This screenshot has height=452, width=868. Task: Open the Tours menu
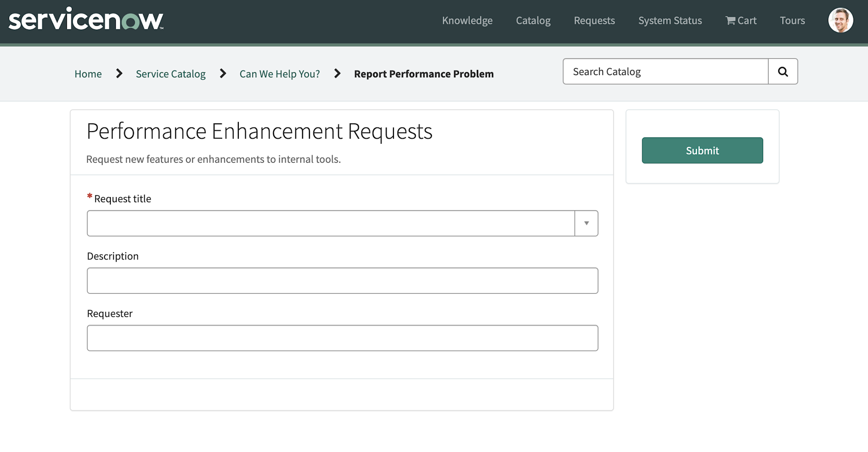[792, 20]
